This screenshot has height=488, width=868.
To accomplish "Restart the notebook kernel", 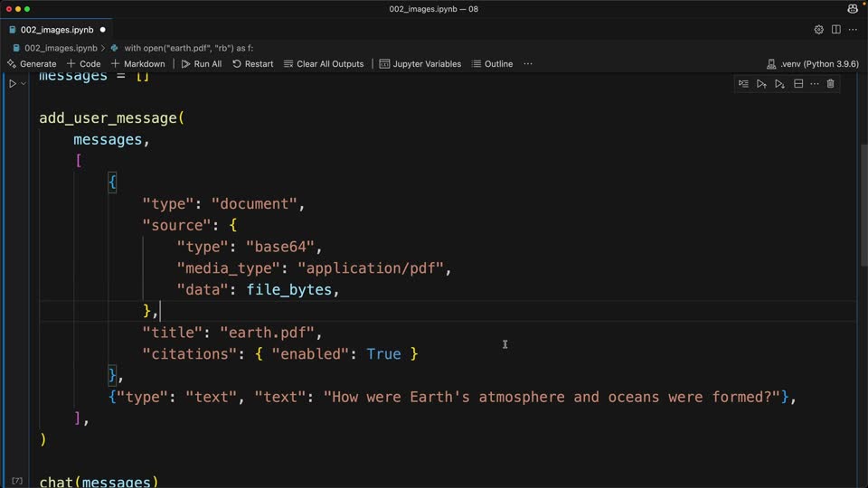I will [x=253, y=64].
